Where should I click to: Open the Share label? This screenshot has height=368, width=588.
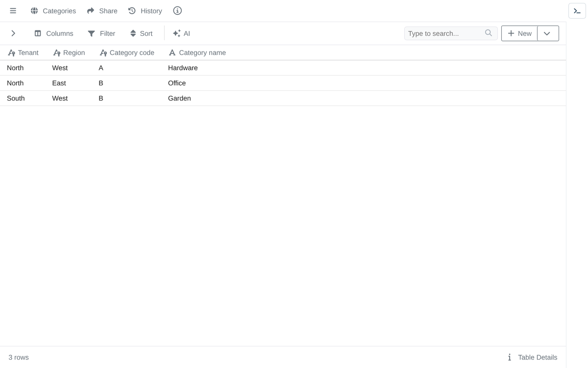pos(108,11)
